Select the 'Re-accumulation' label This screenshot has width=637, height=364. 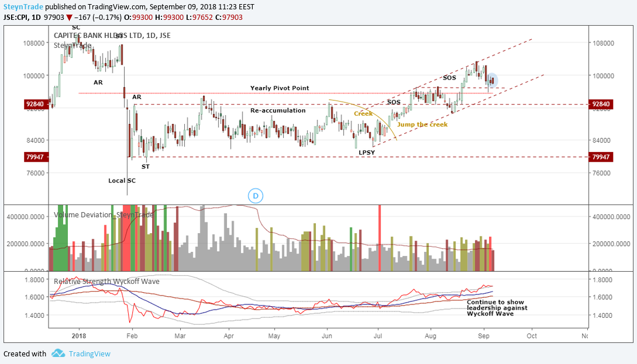[278, 110]
